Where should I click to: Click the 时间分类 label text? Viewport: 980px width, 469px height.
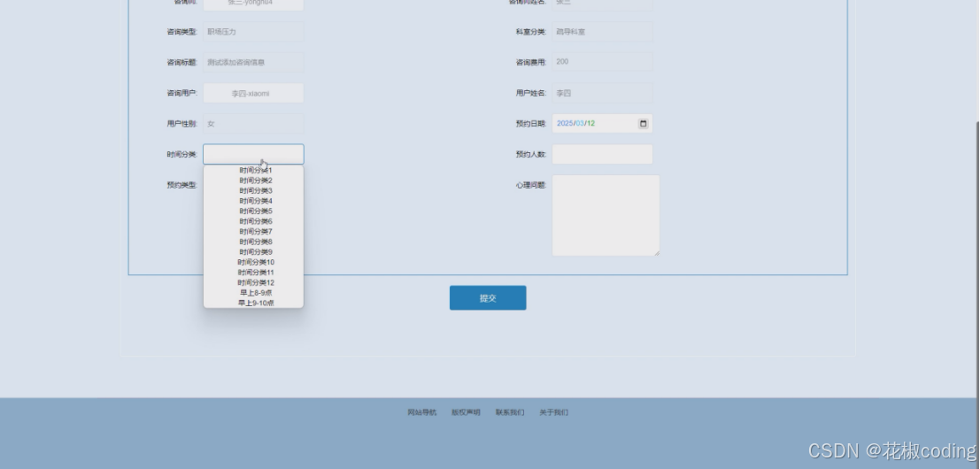[x=181, y=154]
